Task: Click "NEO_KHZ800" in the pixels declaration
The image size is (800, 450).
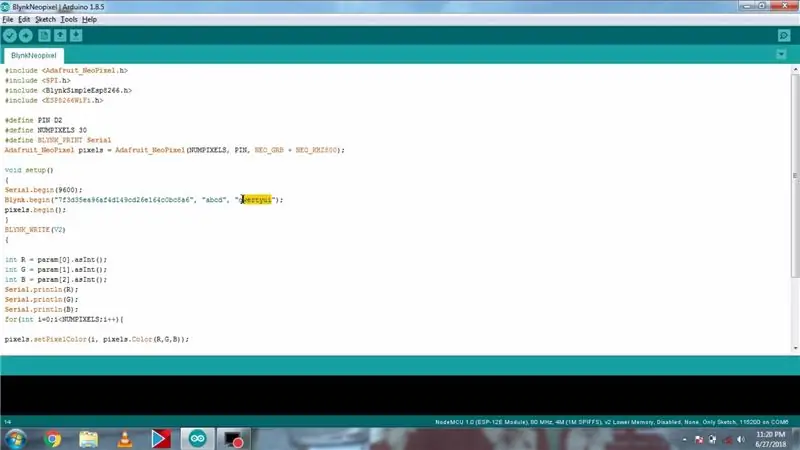Action: pos(316,150)
